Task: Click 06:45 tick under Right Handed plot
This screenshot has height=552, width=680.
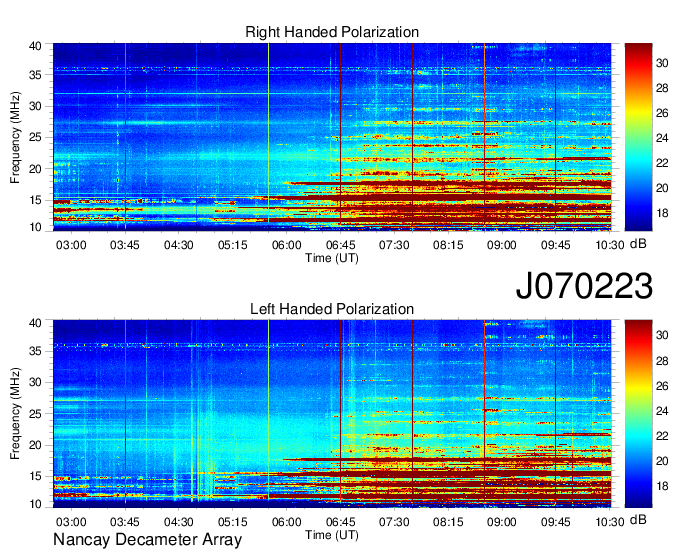Action: [x=340, y=245]
